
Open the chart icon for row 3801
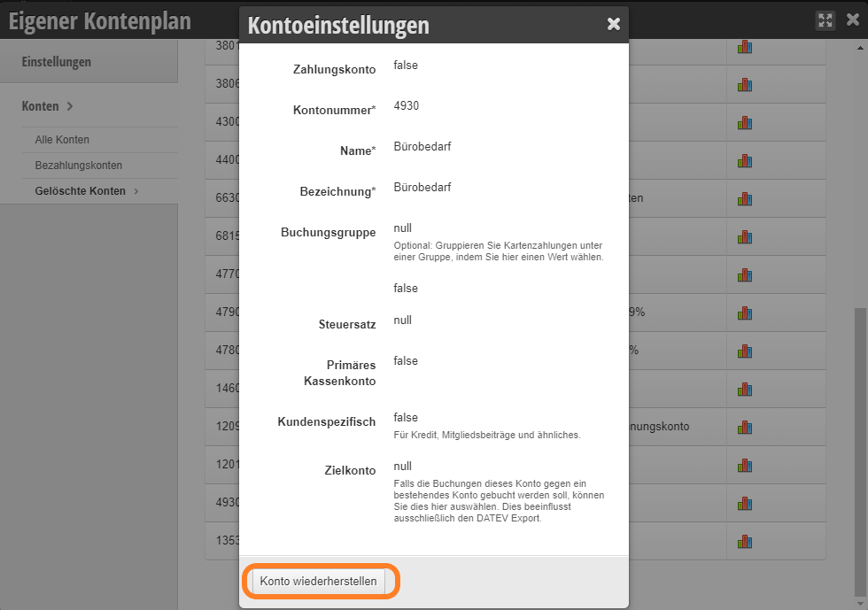tap(745, 47)
